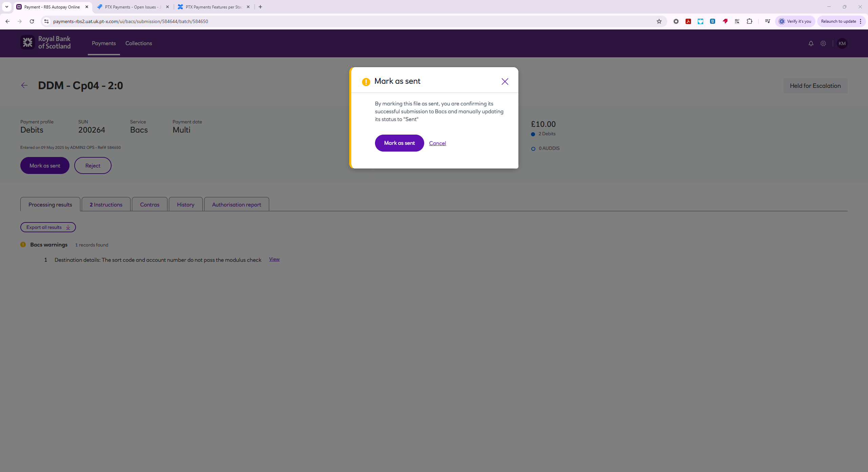This screenshot has height=472, width=868.
Task: Click the Reject button
Action: pos(93,165)
